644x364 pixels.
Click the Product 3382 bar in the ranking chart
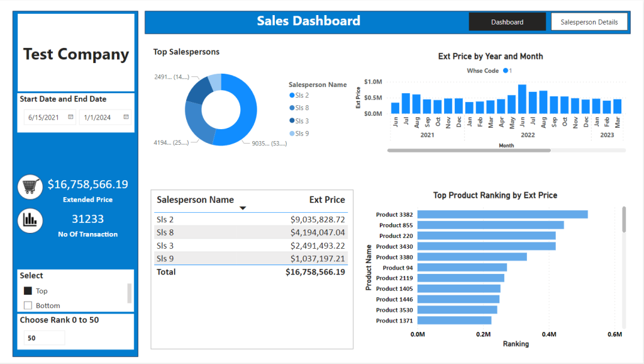click(502, 214)
